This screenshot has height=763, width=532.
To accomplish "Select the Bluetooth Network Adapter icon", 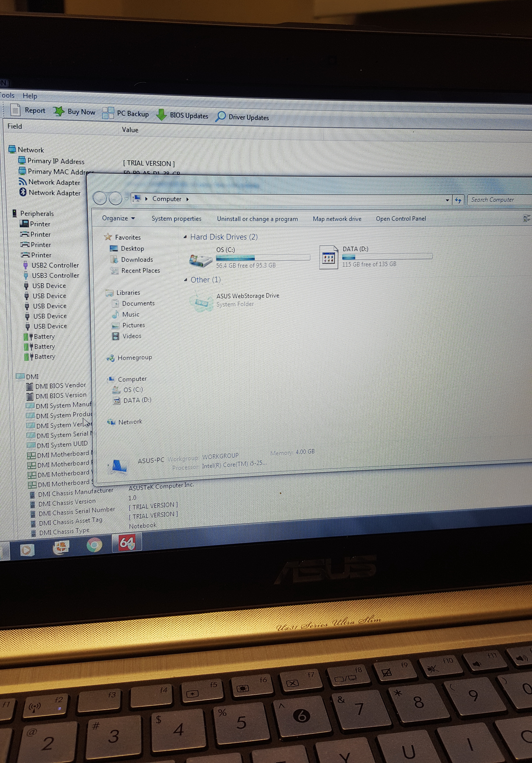I will tap(23, 192).
